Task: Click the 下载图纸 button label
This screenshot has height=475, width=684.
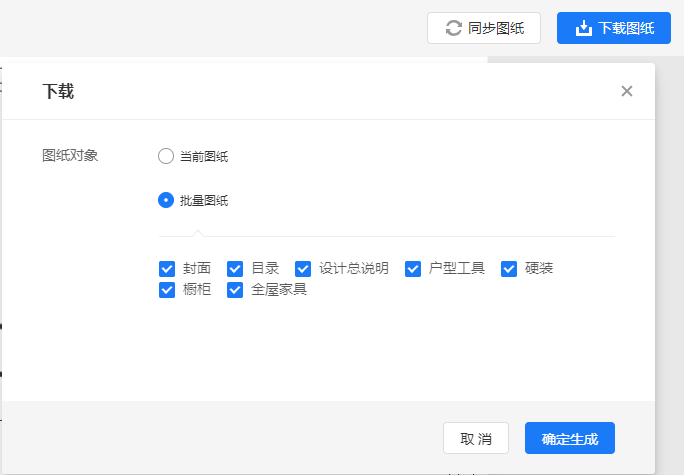Action: coord(627,28)
